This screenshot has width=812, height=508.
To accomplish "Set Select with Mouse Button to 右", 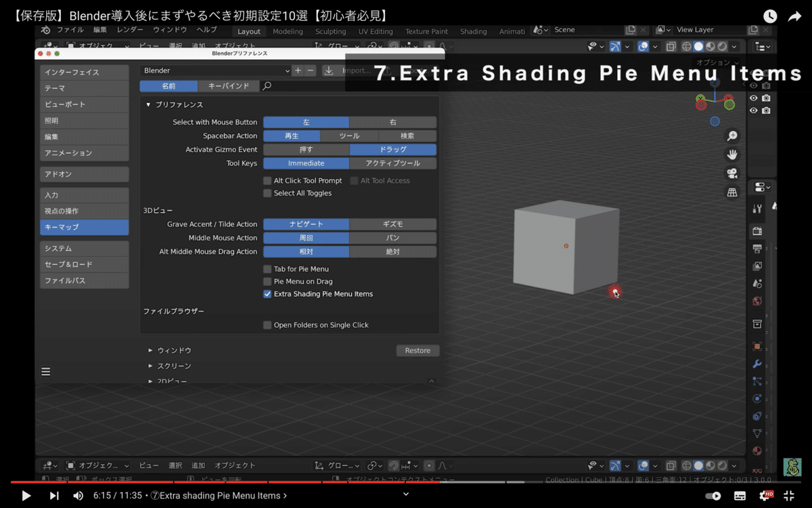I will pos(393,123).
